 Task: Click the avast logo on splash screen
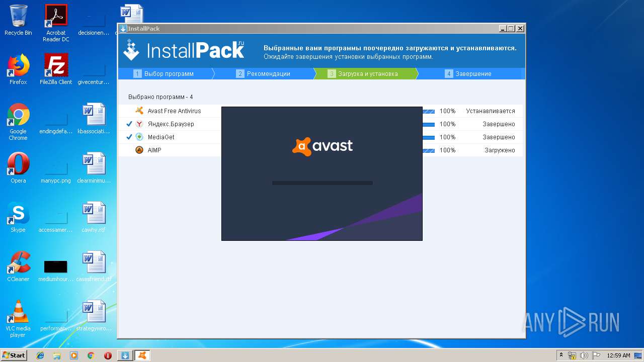[x=323, y=146]
